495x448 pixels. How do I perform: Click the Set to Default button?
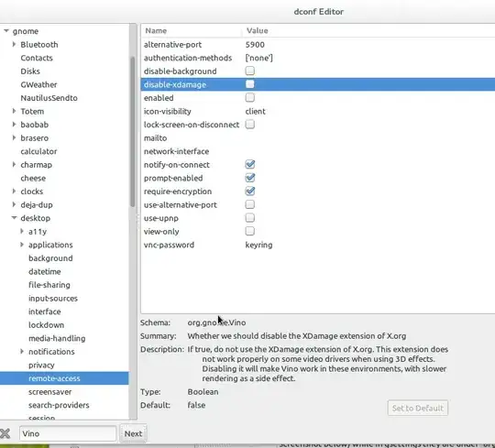click(418, 408)
